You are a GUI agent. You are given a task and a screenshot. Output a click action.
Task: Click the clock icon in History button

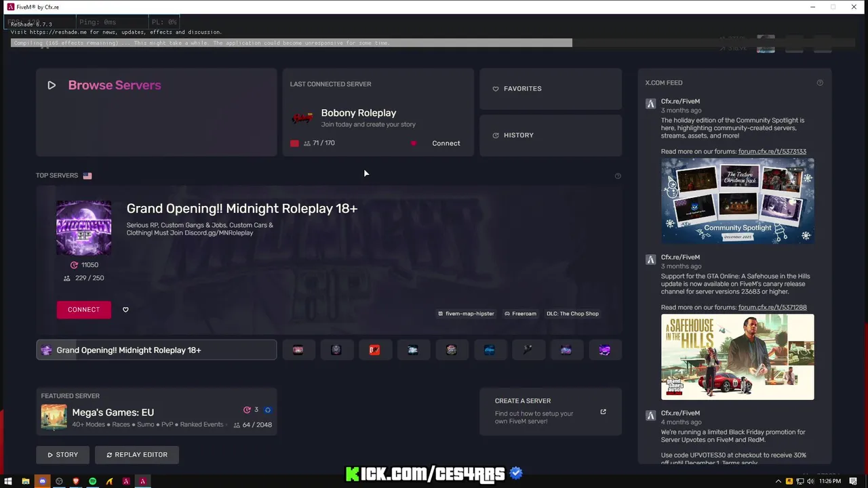496,136
